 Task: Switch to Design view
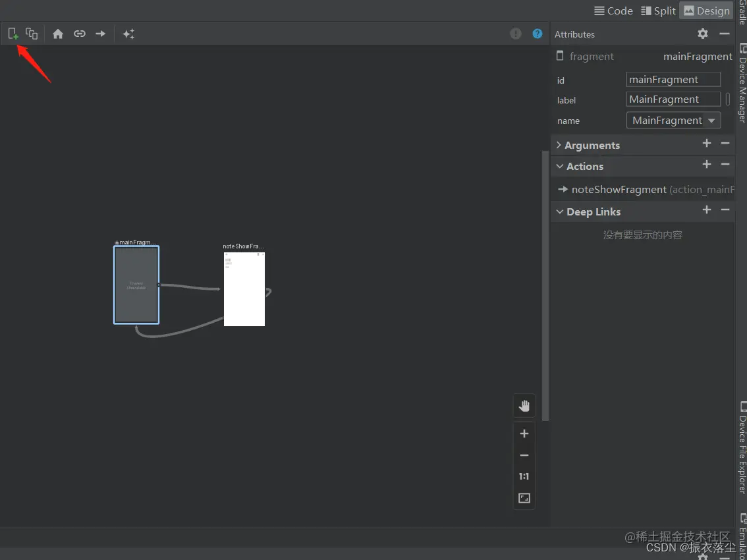pos(707,11)
